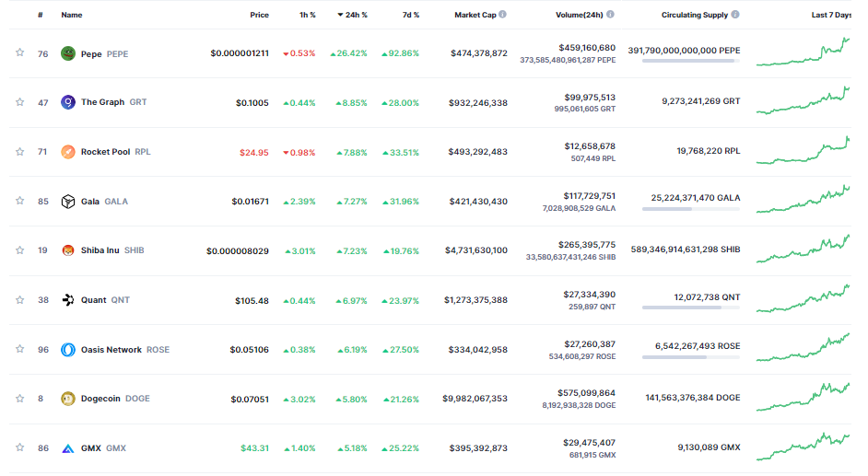Click Gala volume $117,729,751
Screen dimensions: 868x476
(590, 196)
